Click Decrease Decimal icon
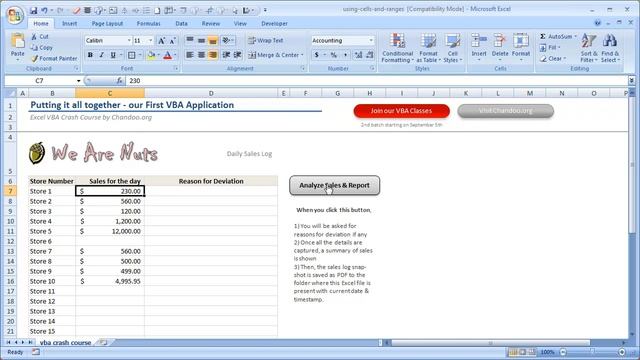The width and height of the screenshot is (640, 360). [x=370, y=55]
